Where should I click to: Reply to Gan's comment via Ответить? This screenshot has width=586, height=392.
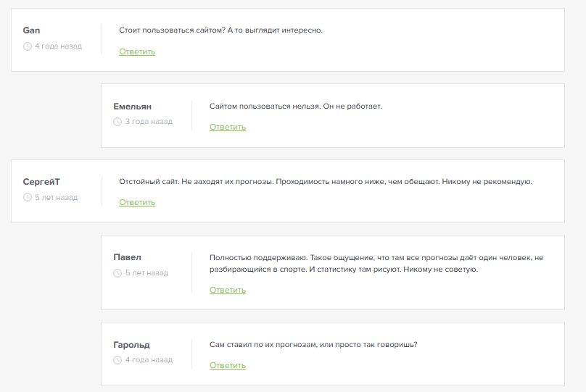pos(137,51)
